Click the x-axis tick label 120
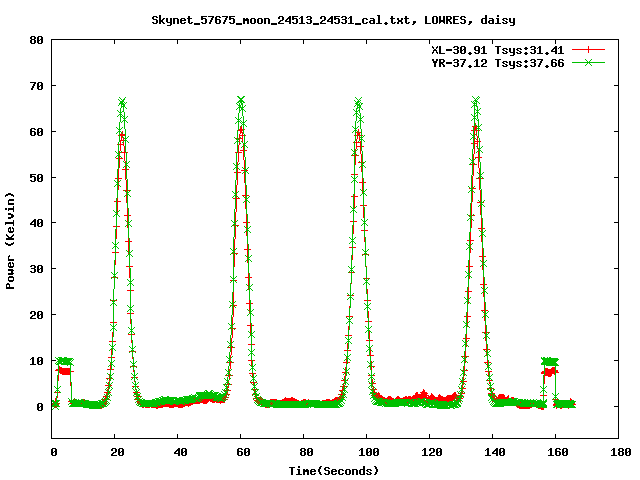 (x=432, y=452)
